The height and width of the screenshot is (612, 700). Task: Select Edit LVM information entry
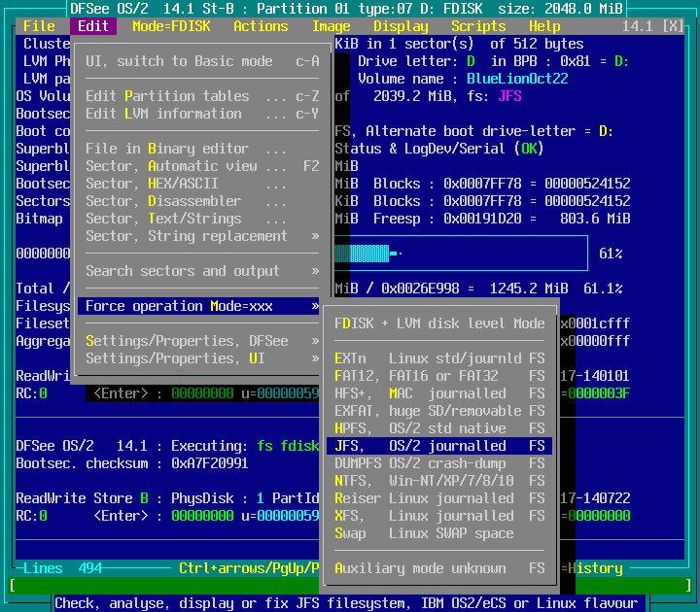click(202, 114)
